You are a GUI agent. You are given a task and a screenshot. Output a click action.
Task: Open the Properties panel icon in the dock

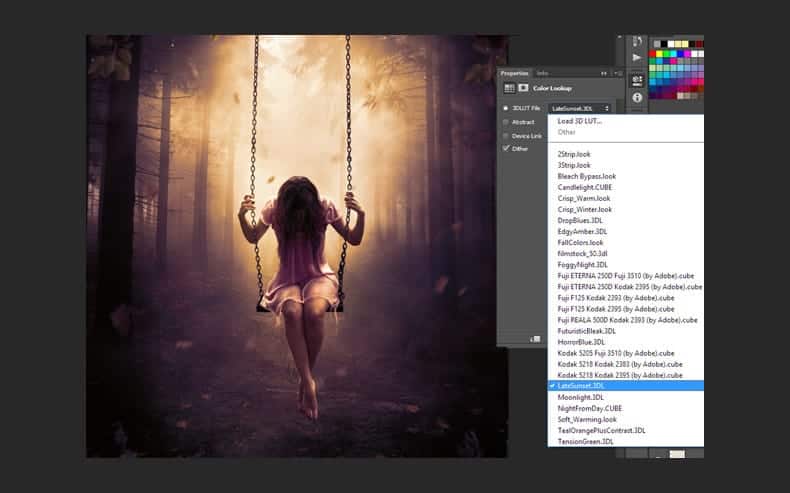tap(637, 80)
